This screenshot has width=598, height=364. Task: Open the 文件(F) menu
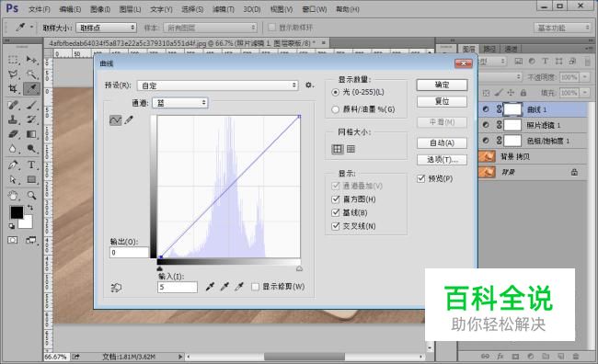pyautogui.click(x=40, y=9)
